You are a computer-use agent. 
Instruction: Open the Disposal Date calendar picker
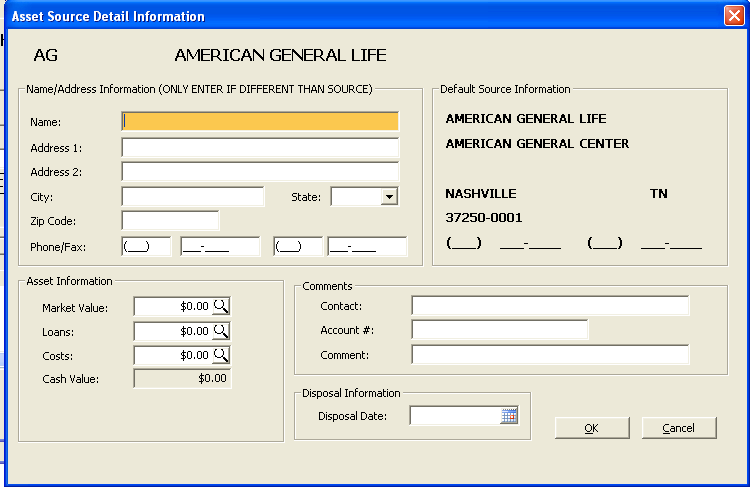510,416
